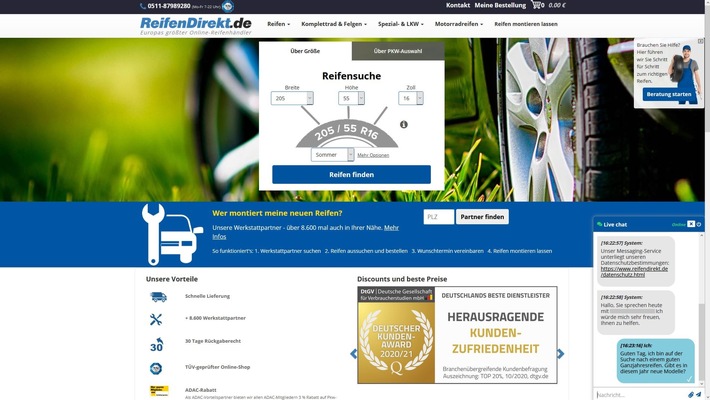Image resolution: width=710 pixels, height=400 pixels.
Task: Click the 205 / 55 R16 tire graphic
Action: [347, 133]
